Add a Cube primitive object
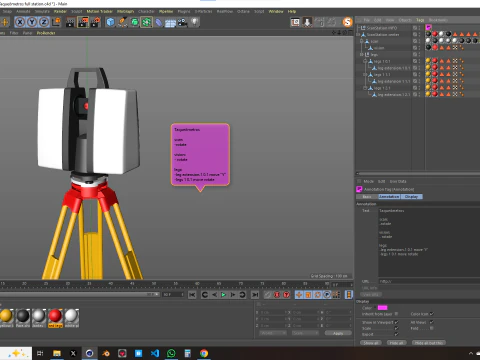The width and height of the screenshot is (480, 360). click(x=110, y=22)
